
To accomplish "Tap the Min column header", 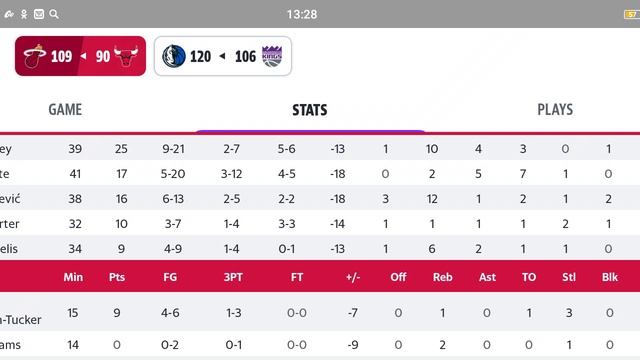I will (73, 277).
